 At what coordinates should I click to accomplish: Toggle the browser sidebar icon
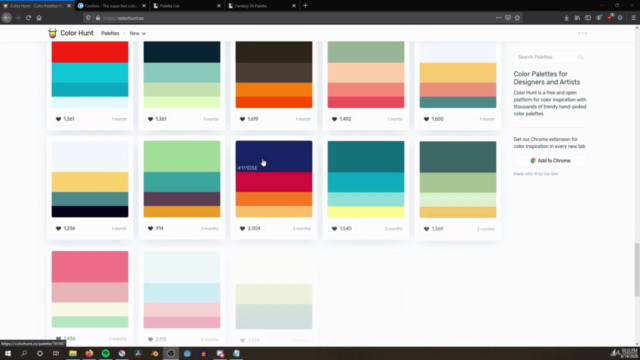coord(588,18)
